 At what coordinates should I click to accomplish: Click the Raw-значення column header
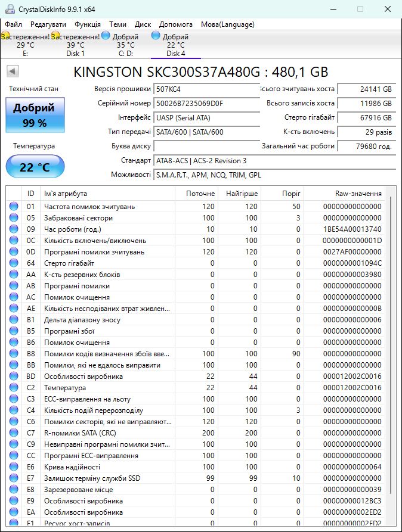[x=344, y=194]
